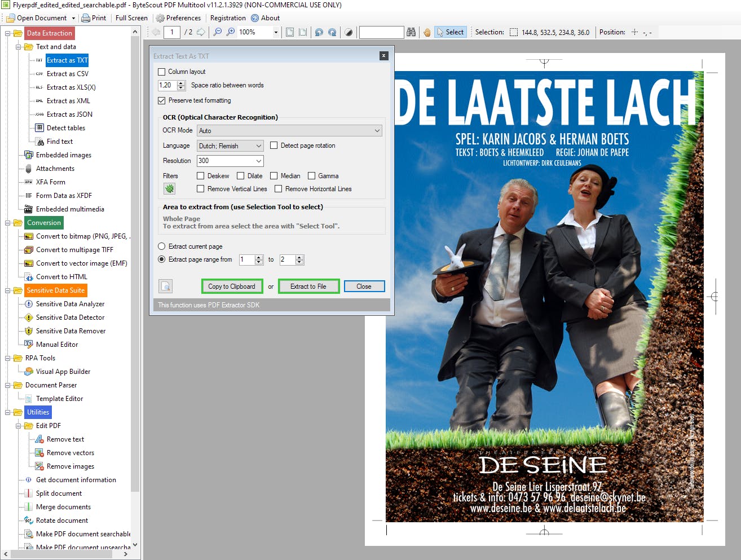The height and width of the screenshot is (560, 741).
Task: Toggle the Dilate filter checkbox
Action: [241, 176]
